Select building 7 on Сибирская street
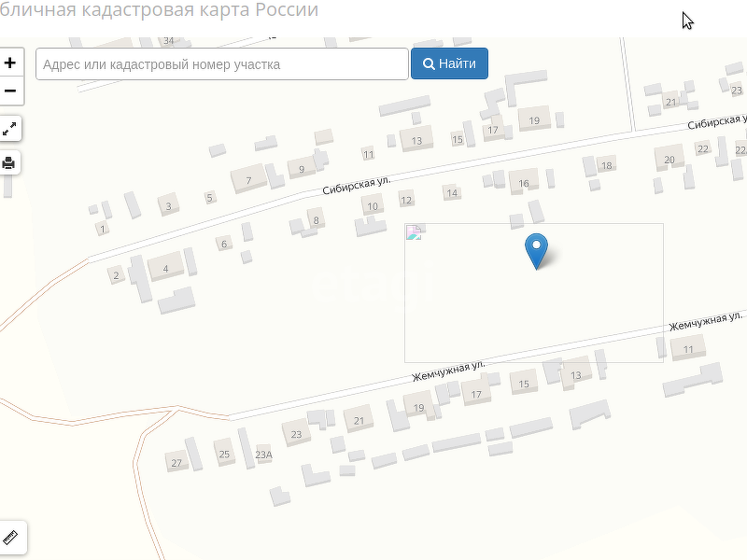The image size is (747, 560). pos(248,178)
